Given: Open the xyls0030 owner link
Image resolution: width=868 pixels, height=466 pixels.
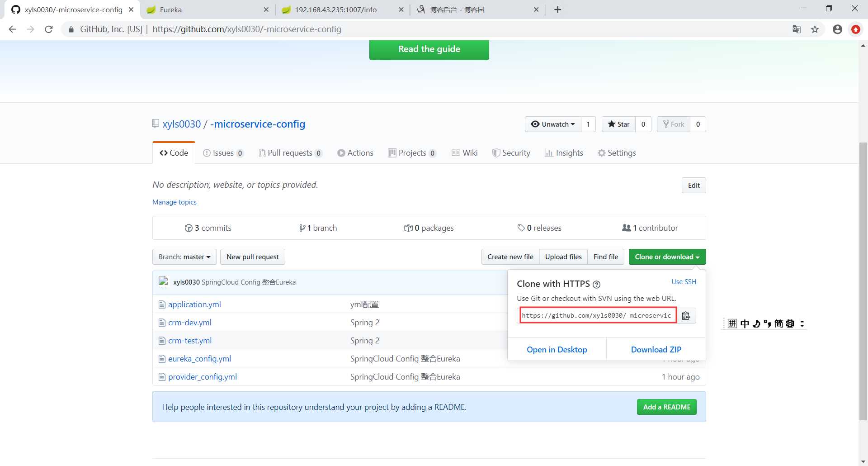Looking at the screenshot, I should tap(182, 124).
